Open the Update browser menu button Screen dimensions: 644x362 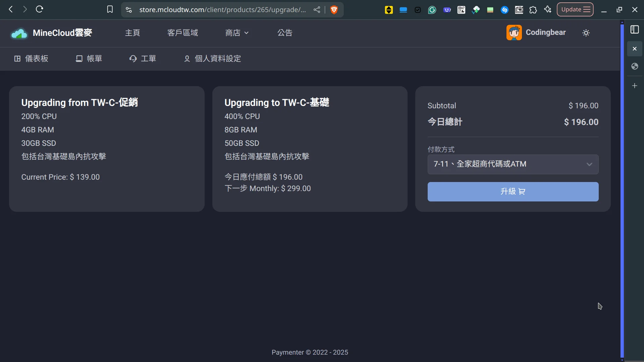pyautogui.click(x=575, y=9)
